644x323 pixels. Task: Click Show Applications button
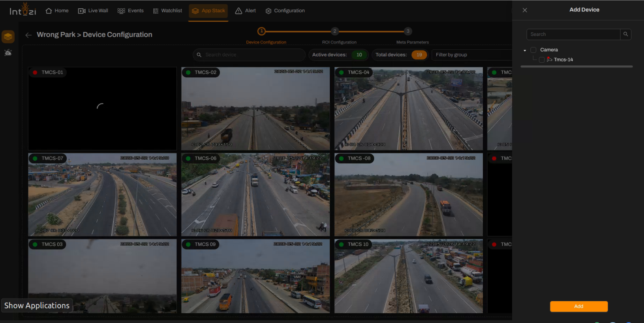[x=37, y=306]
